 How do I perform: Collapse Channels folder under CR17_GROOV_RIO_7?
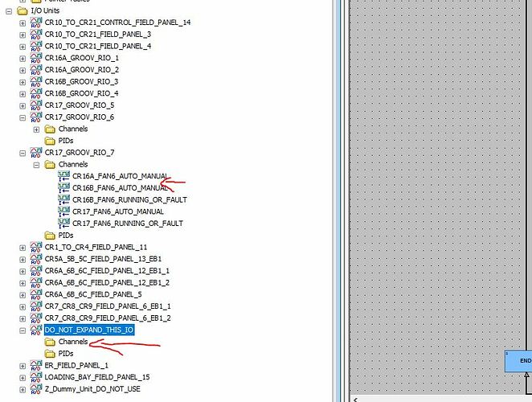point(36,165)
